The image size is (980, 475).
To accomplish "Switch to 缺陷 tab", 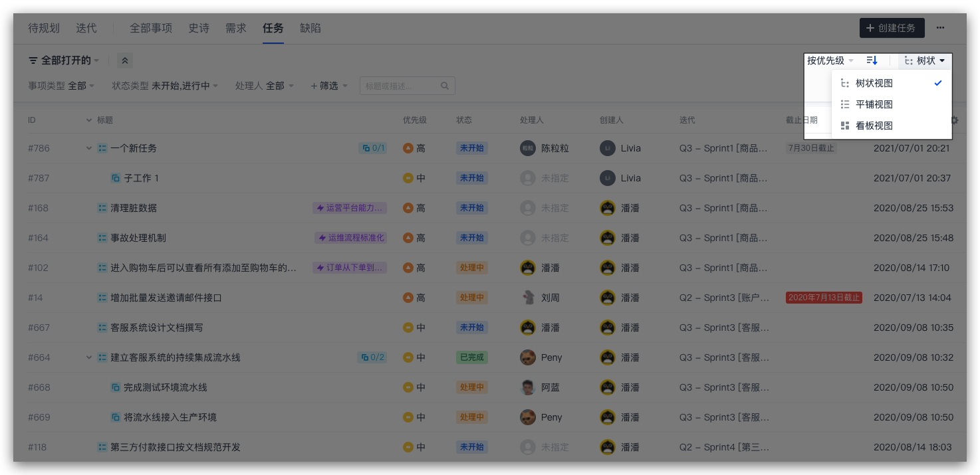I will pyautogui.click(x=310, y=28).
